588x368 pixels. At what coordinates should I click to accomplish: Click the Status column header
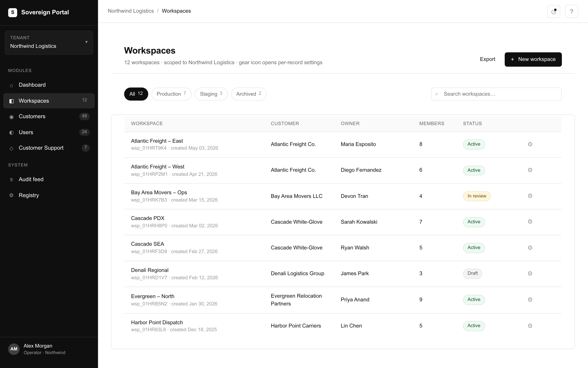(x=472, y=124)
